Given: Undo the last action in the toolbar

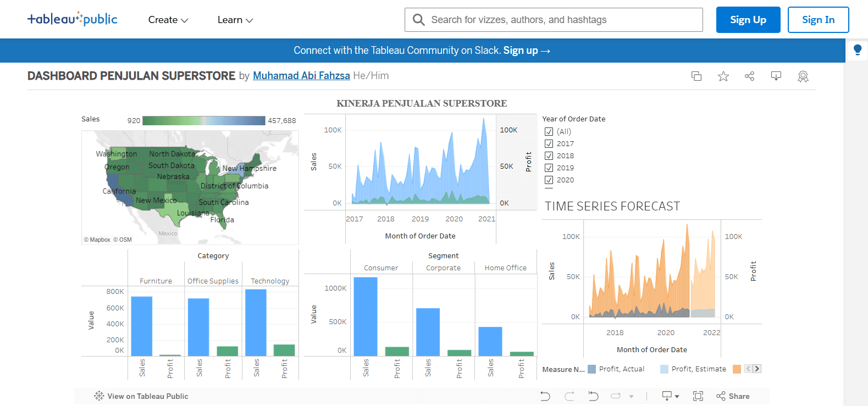Looking at the screenshot, I should (545, 396).
